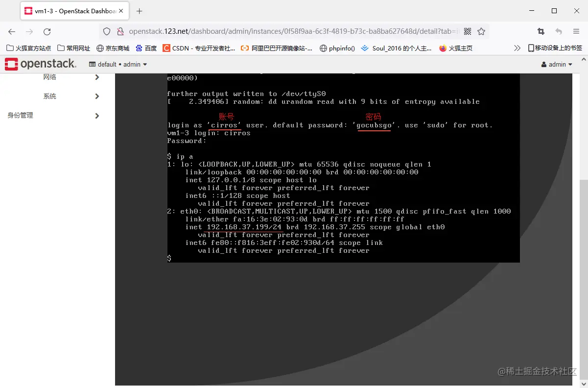This screenshot has height=388, width=588.
Task: Click the undo arrow icon in the toolbar
Action: pos(559,31)
